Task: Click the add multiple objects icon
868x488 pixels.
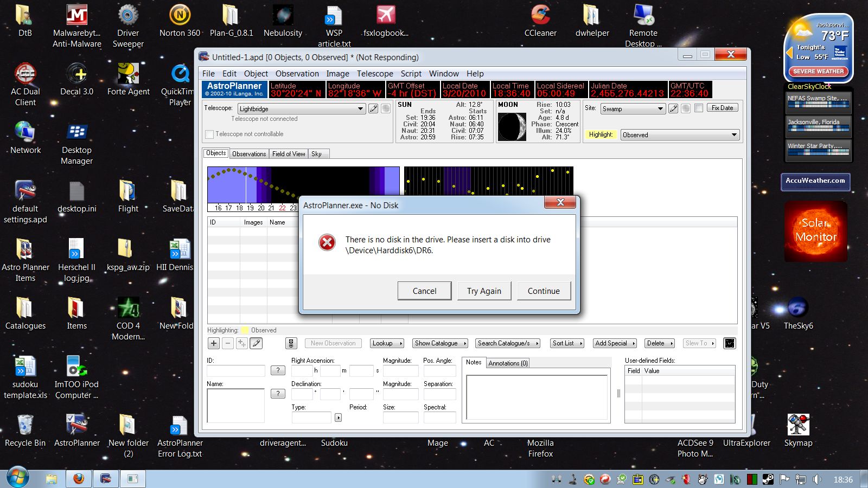Action: point(242,343)
